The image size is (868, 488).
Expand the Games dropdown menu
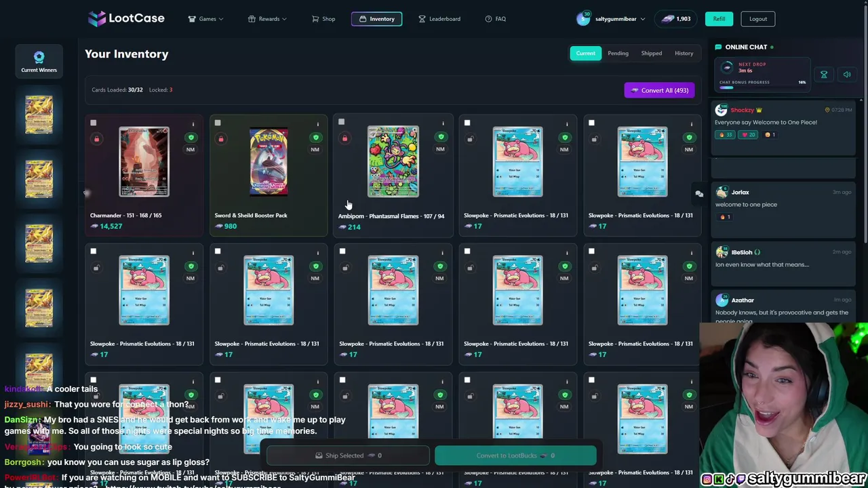pyautogui.click(x=205, y=19)
